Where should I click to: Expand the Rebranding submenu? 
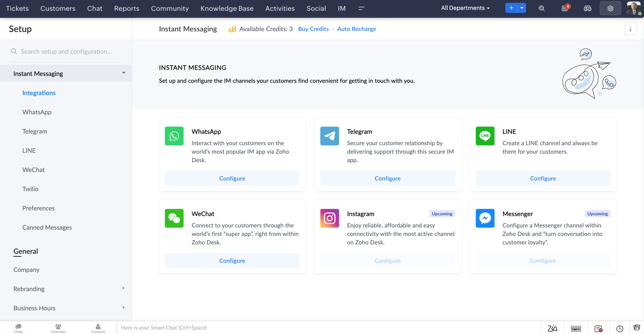click(123, 288)
